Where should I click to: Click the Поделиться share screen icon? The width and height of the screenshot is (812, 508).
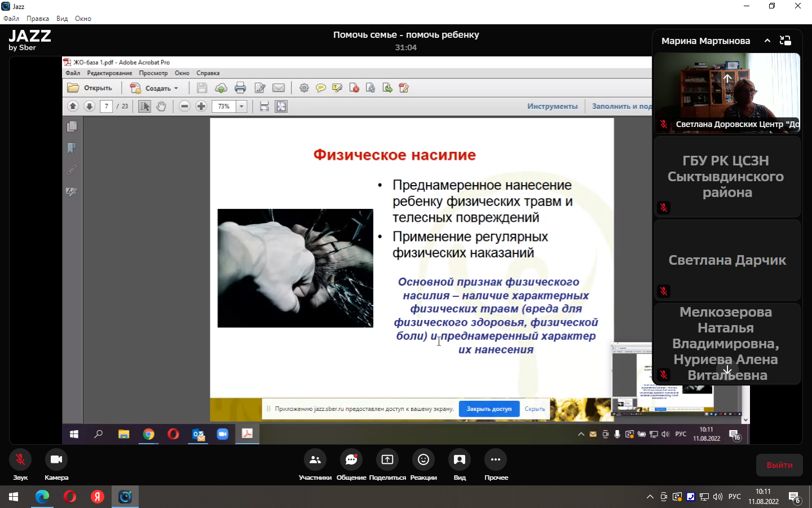click(x=387, y=460)
